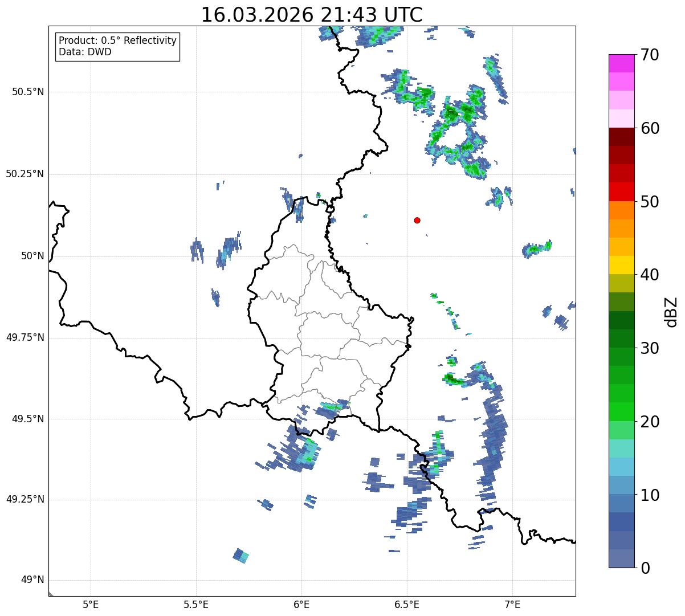
Task: Click the 49.75°N latitude label
Action: [x=25, y=337]
